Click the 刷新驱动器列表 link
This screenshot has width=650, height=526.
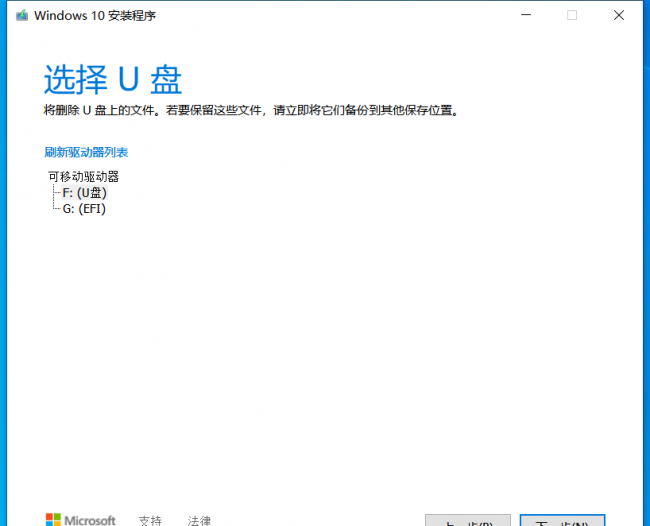pos(86,153)
